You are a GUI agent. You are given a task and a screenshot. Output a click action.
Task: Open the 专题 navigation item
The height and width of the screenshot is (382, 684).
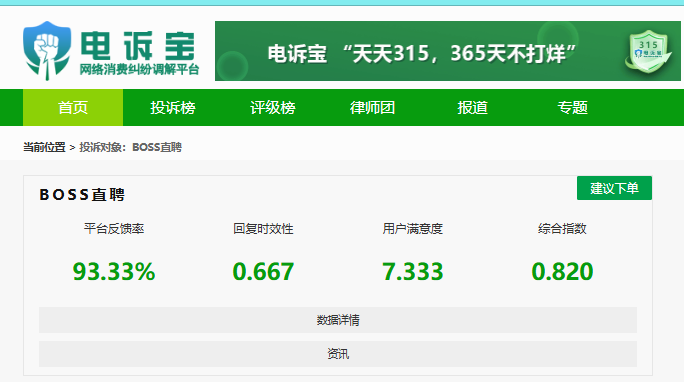tap(572, 107)
